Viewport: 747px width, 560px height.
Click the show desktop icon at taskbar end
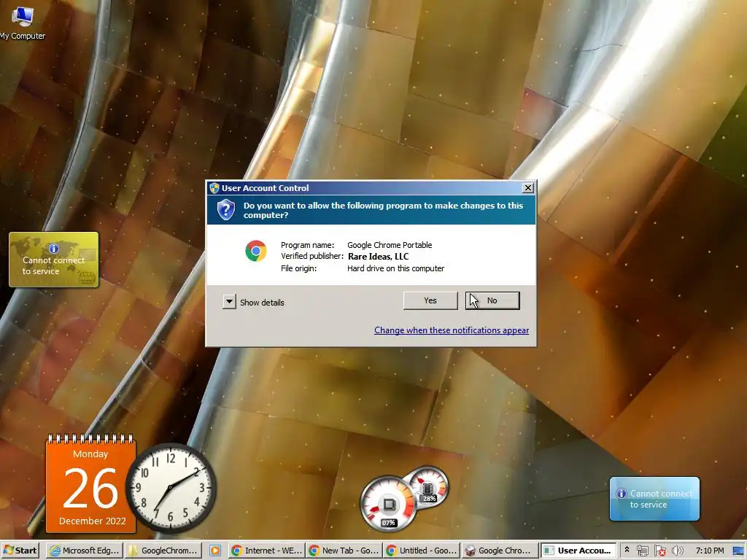(x=739, y=551)
